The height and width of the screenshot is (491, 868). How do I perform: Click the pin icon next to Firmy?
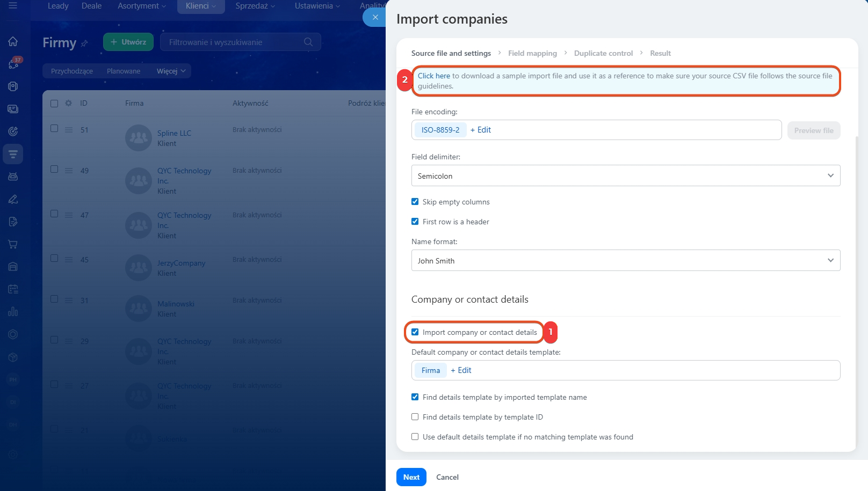84,43
